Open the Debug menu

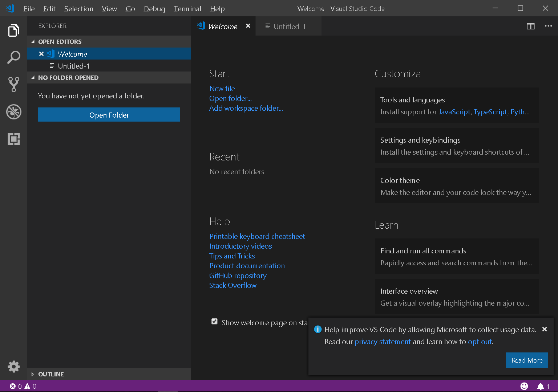coord(154,8)
